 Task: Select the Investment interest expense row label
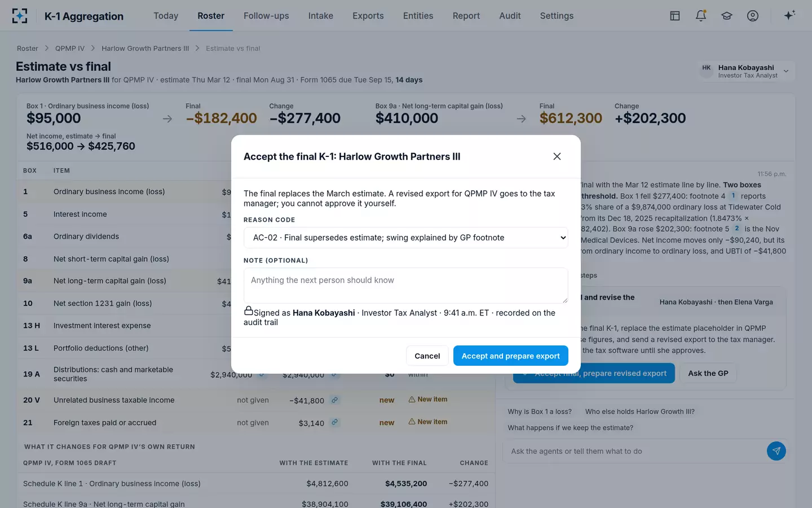point(102,326)
